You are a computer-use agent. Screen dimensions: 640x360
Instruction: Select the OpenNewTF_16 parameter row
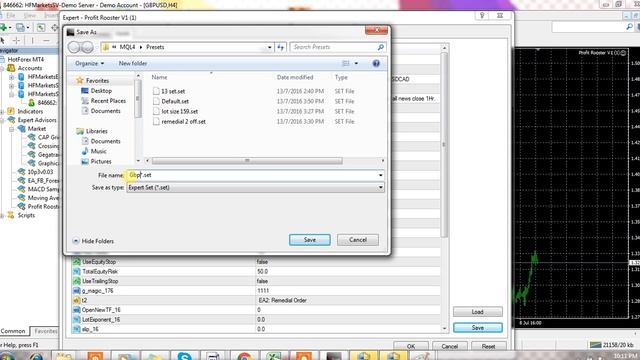(256, 310)
